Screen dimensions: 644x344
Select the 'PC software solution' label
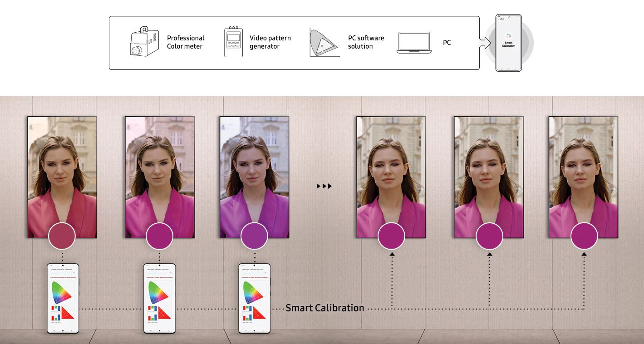coord(366,42)
